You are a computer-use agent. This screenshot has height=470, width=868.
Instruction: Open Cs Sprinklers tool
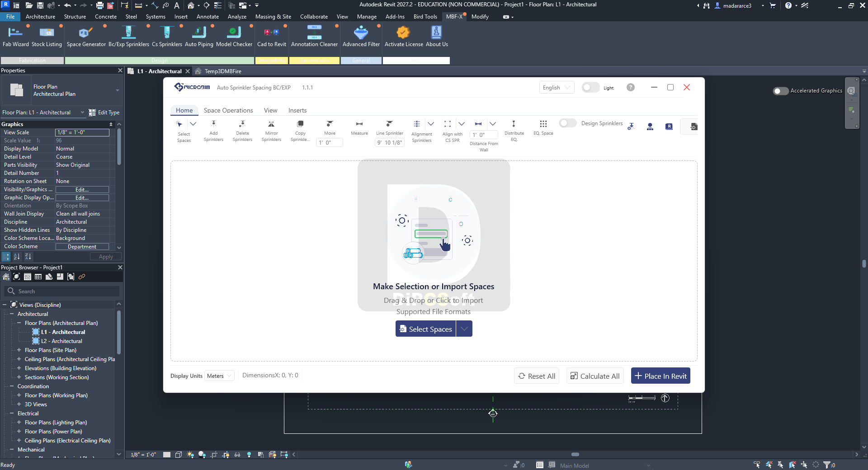pos(167,36)
